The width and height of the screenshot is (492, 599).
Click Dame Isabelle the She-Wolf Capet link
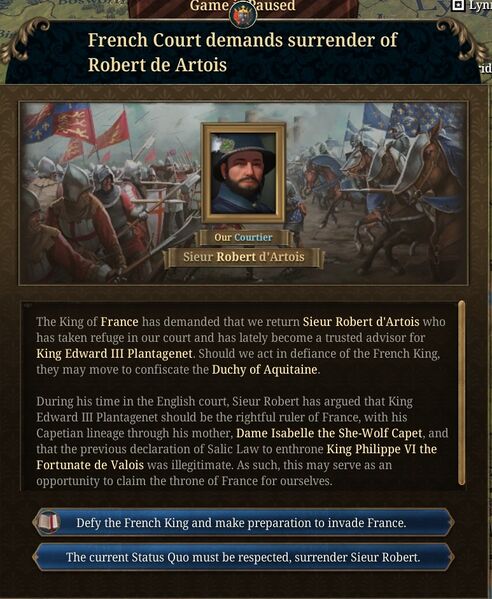(x=329, y=434)
